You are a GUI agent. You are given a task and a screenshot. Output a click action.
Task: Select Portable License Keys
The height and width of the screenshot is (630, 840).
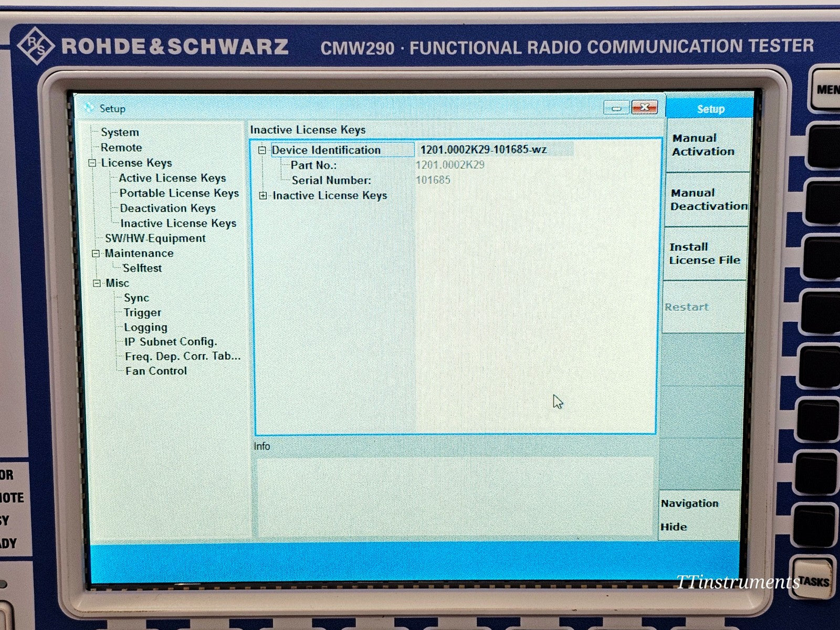(x=179, y=193)
